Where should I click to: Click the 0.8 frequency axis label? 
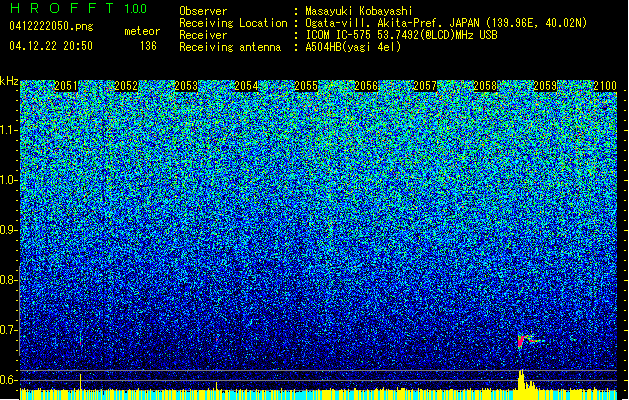[x=8, y=280]
